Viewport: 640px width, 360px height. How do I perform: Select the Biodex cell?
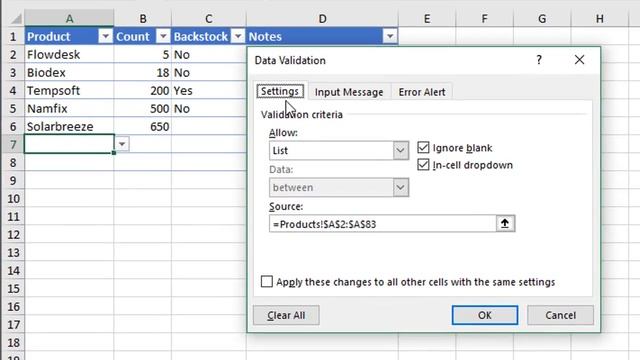[69, 72]
